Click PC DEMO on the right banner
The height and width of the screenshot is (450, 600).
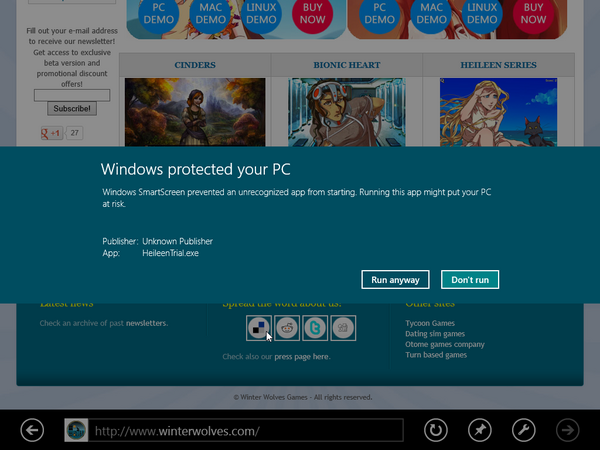point(380,13)
